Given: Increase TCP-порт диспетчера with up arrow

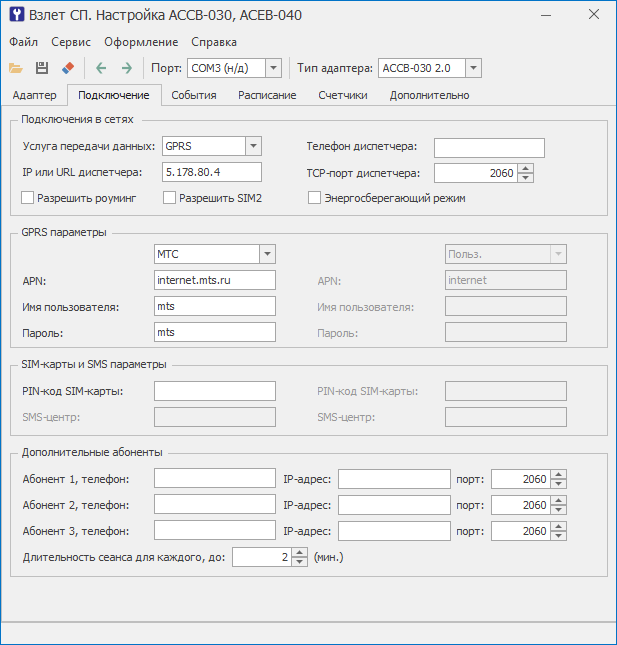Looking at the screenshot, I should click(x=526, y=168).
